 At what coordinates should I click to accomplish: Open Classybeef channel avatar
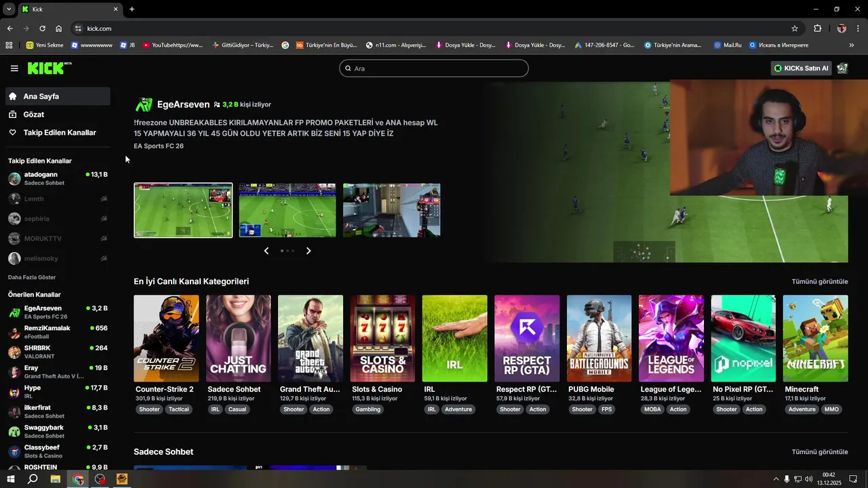tap(14, 451)
